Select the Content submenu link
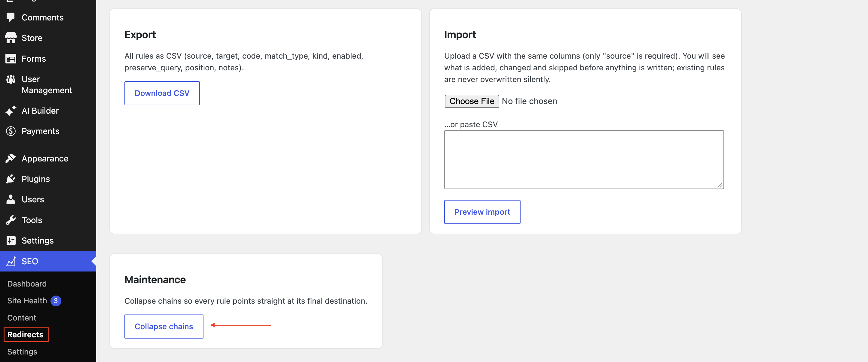Viewport: 868px width, 362px height. (22, 318)
